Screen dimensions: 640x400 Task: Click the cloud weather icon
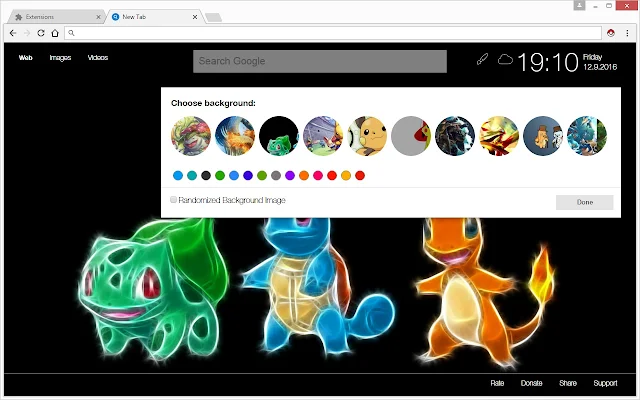point(505,60)
